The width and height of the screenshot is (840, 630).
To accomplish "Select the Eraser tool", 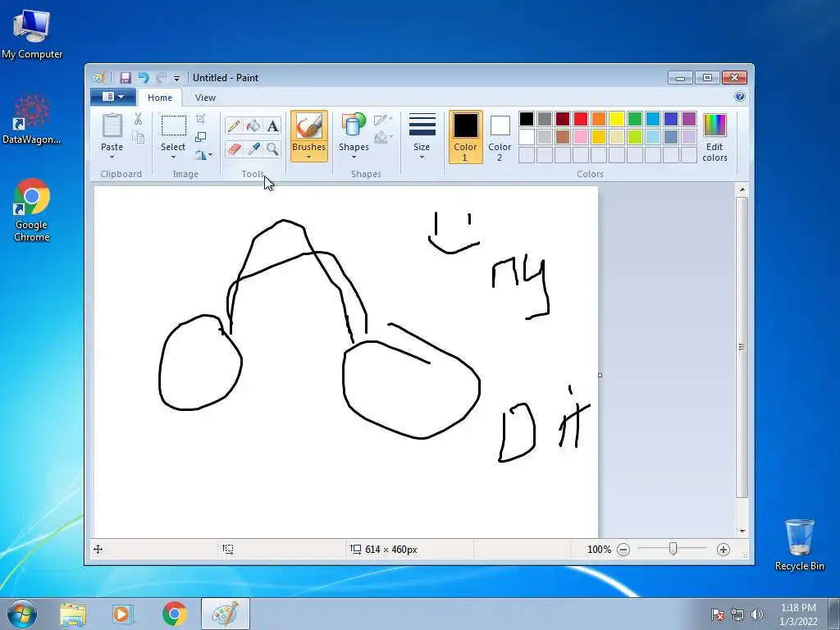I will [234, 148].
